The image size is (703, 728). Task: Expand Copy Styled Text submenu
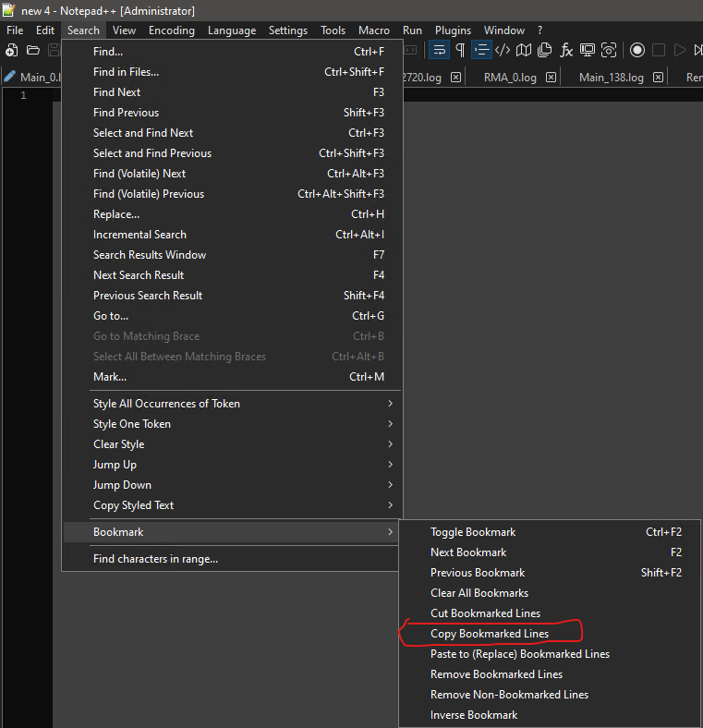pyautogui.click(x=232, y=505)
